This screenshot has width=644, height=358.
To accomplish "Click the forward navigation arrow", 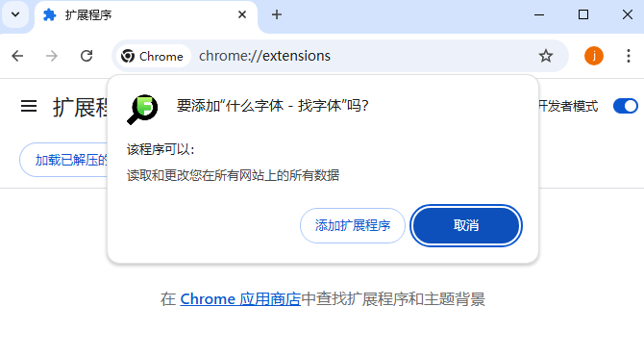I will click(x=52, y=56).
